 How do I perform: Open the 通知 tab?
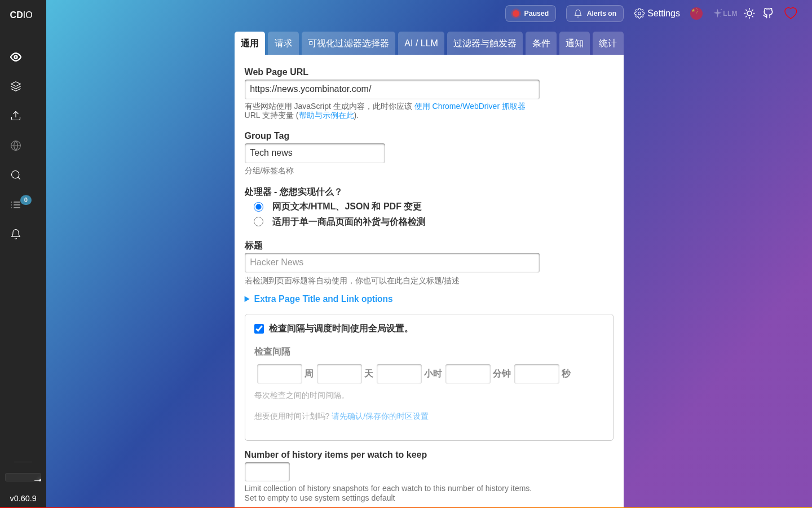click(575, 43)
